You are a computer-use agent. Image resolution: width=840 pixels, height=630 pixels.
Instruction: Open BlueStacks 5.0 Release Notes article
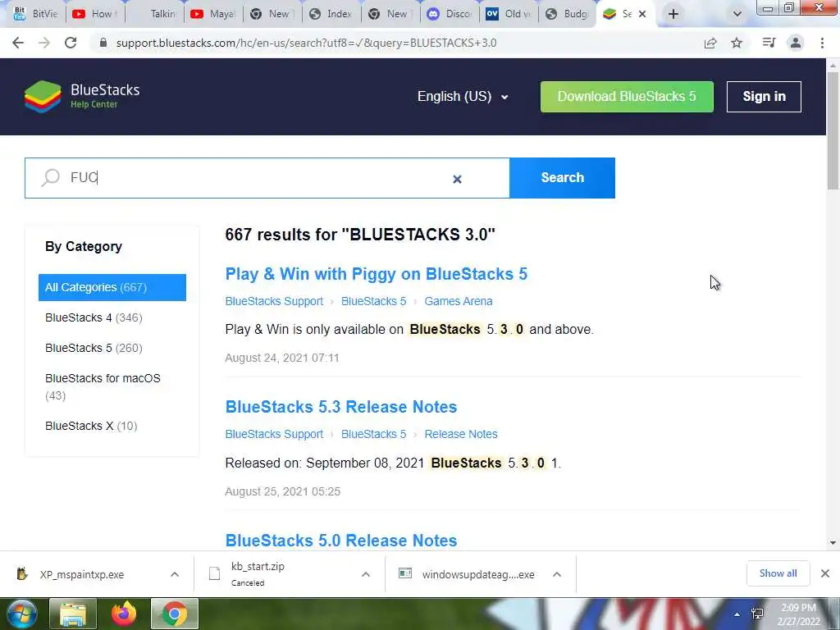coord(340,541)
